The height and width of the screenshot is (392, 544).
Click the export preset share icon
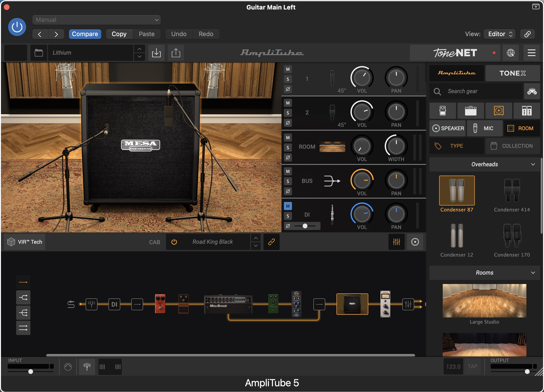pyautogui.click(x=175, y=53)
